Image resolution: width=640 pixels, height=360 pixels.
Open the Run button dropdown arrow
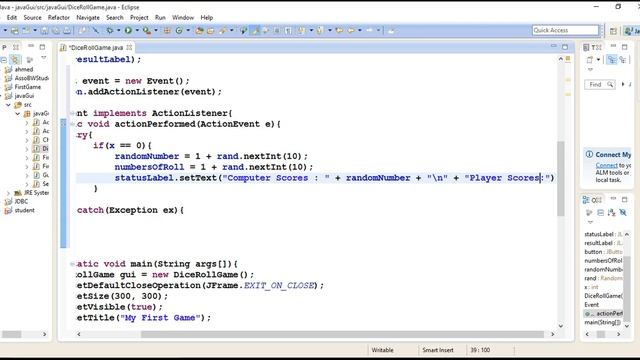pyautogui.click(x=137, y=31)
